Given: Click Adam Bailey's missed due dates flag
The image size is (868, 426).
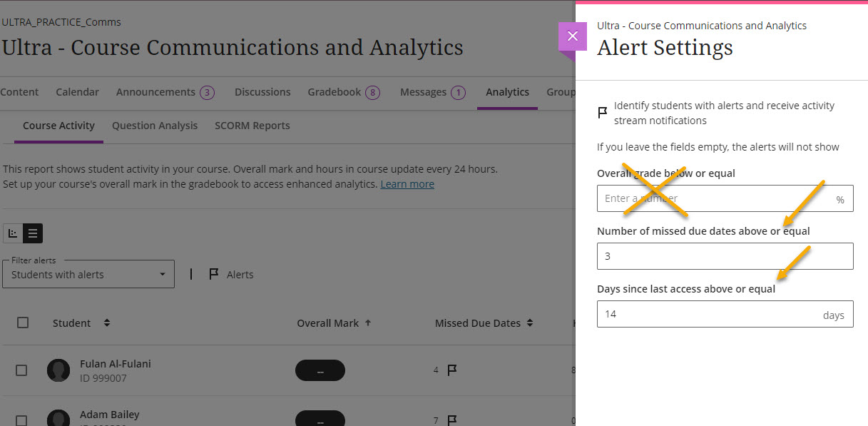Looking at the screenshot, I should pyautogui.click(x=451, y=420).
